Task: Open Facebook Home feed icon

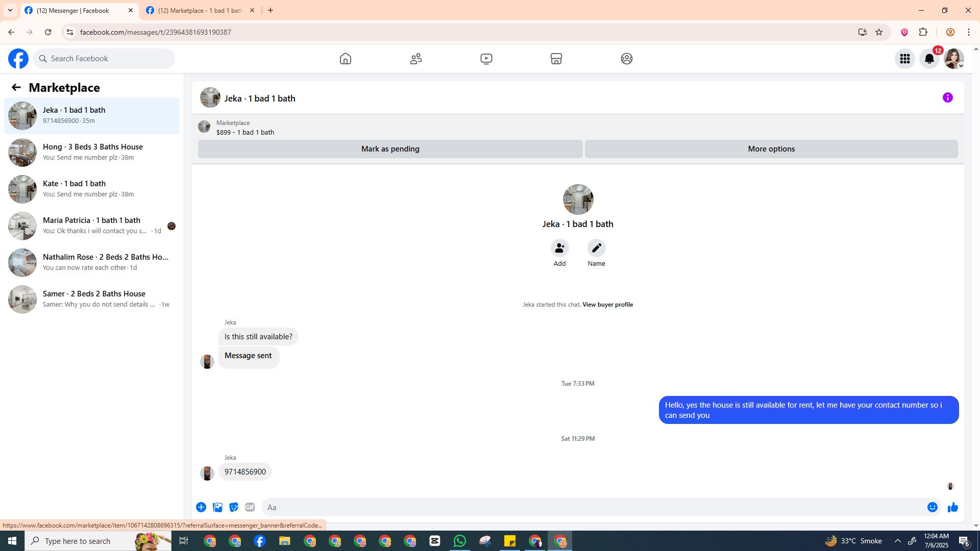Action: click(x=346, y=59)
